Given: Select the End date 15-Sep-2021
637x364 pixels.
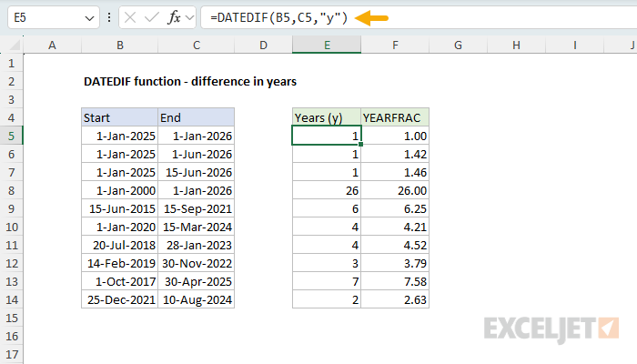Looking at the screenshot, I should (197, 208).
